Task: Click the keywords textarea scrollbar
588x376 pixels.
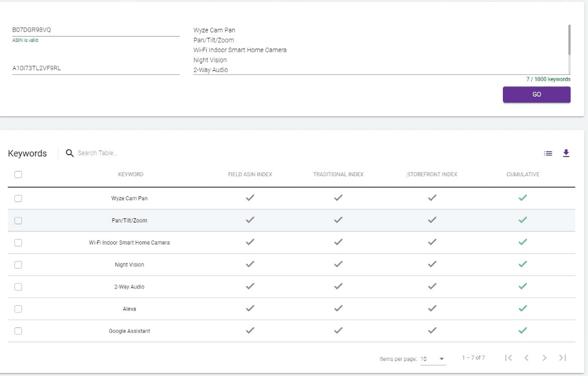Action: [x=569, y=40]
